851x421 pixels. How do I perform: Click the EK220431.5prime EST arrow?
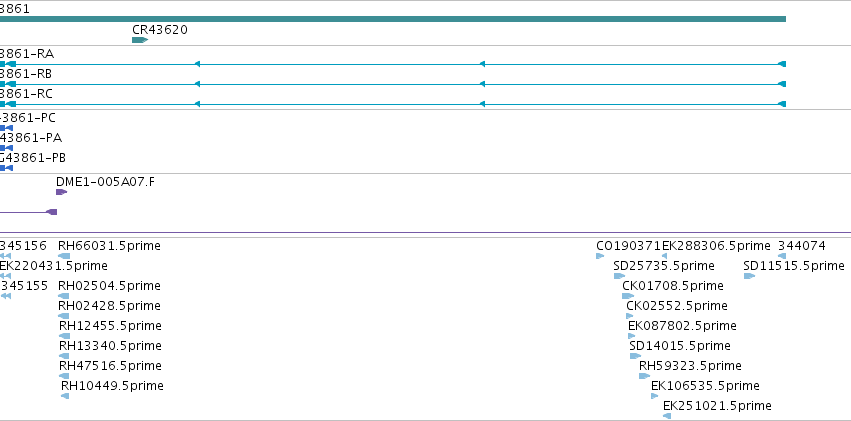[x=5, y=276]
